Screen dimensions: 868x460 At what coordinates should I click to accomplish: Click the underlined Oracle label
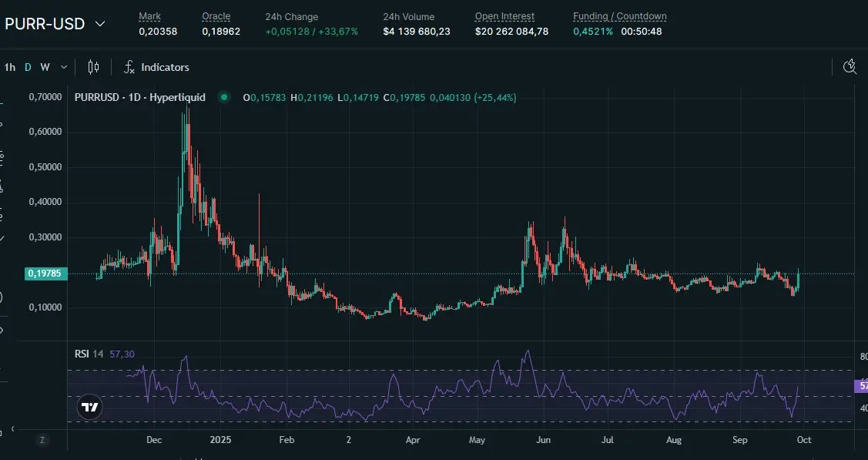pyautogui.click(x=216, y=17)
